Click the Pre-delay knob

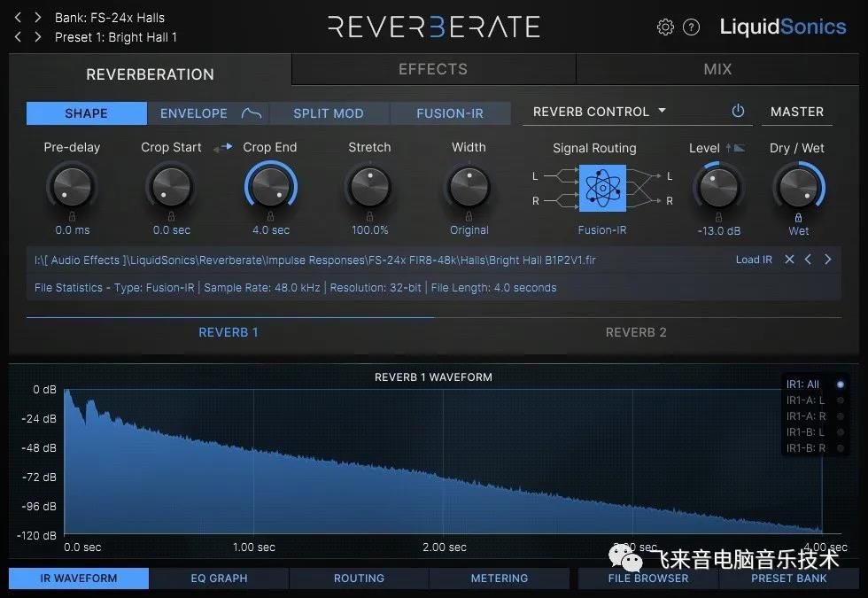(72, 187)
